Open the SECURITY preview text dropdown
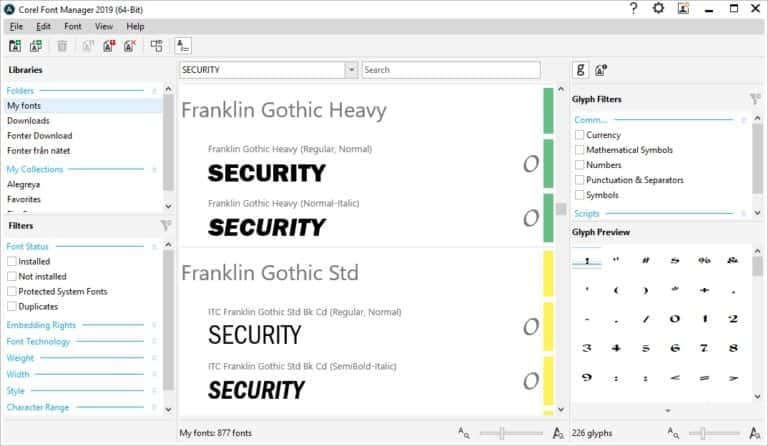The height and width of the screenshot is (446, 768). click(350, 70)
